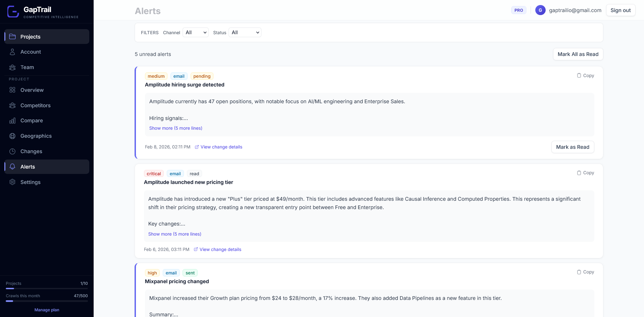This screenshot has width=644, height=317.
Task: Open the Status filter dropdown
Action: [x=245, y=33]
